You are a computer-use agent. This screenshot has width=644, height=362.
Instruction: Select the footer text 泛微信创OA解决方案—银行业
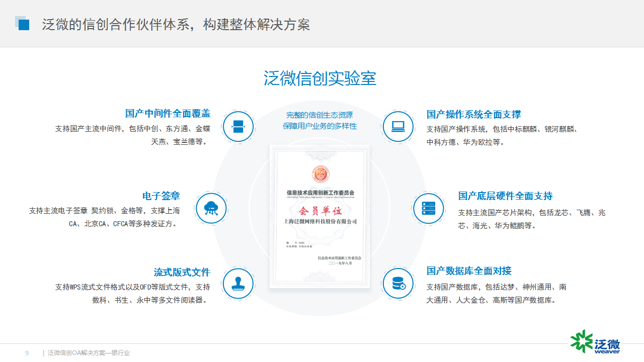(x=89, y=353)
